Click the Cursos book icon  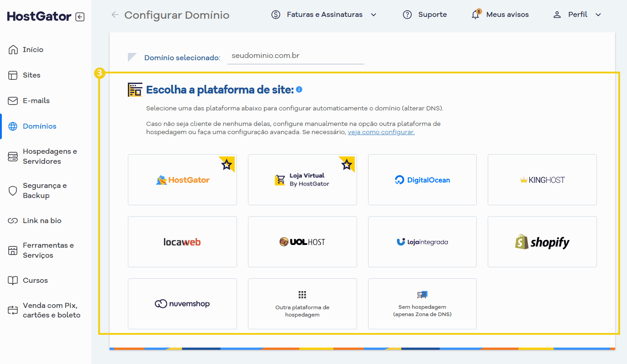tap(13, 281)
